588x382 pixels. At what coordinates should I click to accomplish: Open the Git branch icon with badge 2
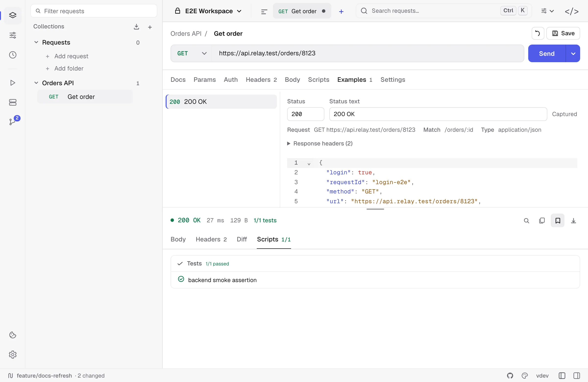[13, 121]
